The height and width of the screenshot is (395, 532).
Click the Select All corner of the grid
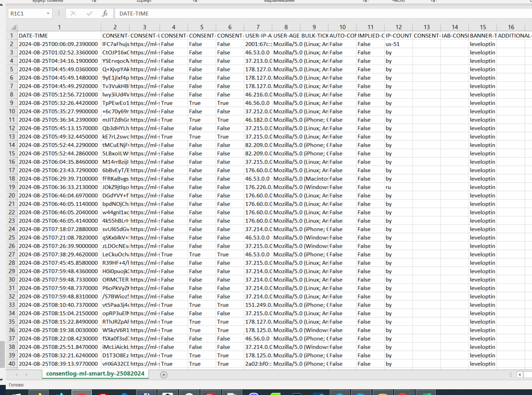point(12,27)
